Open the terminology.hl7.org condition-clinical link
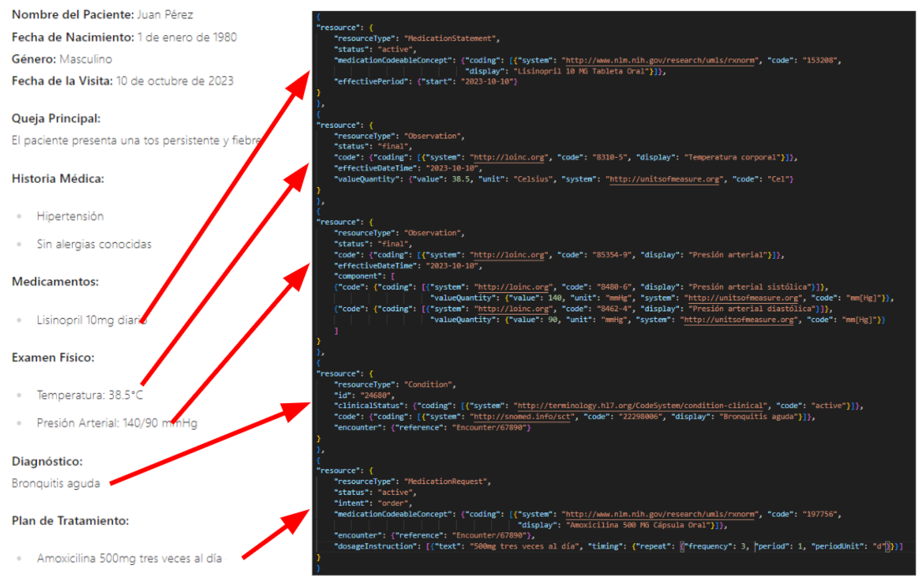Screen dimensions: 924x581 click(640, 406)
